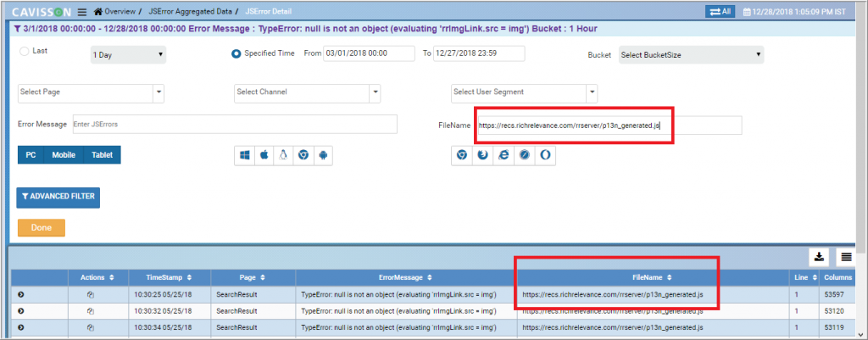
Task: Download the JSError table data
Action: (x=820, y=257)
